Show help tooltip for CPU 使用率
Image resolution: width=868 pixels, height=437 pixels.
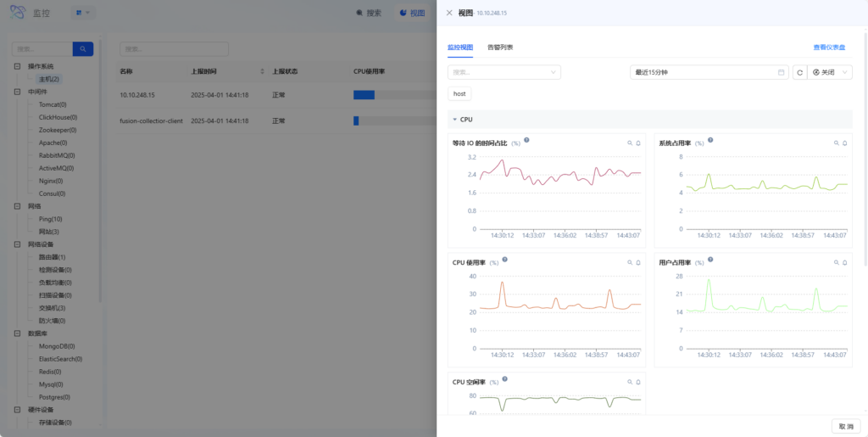point(505,260)
